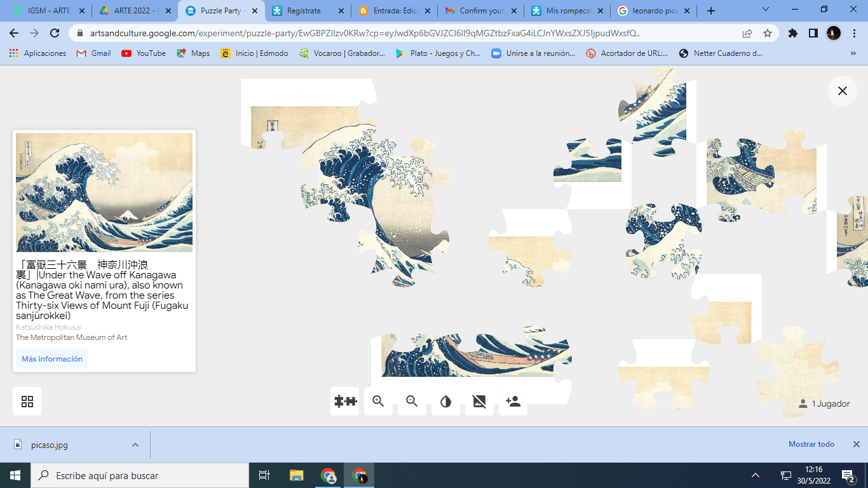Image resolution: width=868 pixels, height=488 pixels.
Task: Switch to the Entrada: Edic tab
Action: (394, 11)
